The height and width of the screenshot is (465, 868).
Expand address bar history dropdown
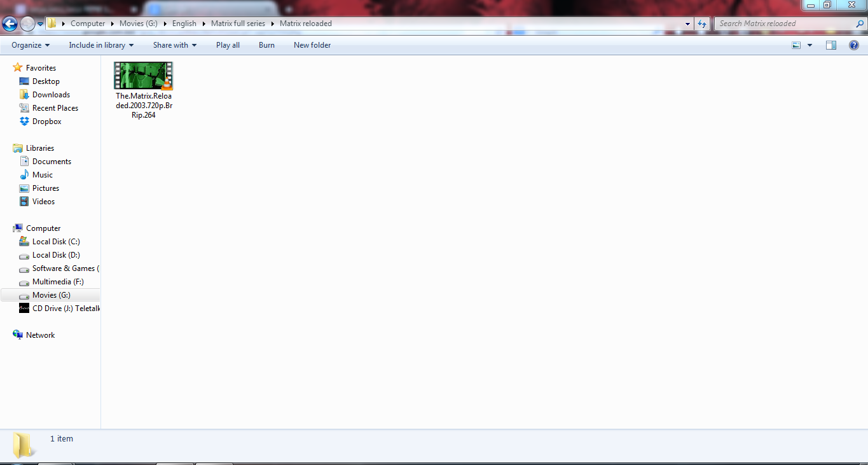[688, 24]
